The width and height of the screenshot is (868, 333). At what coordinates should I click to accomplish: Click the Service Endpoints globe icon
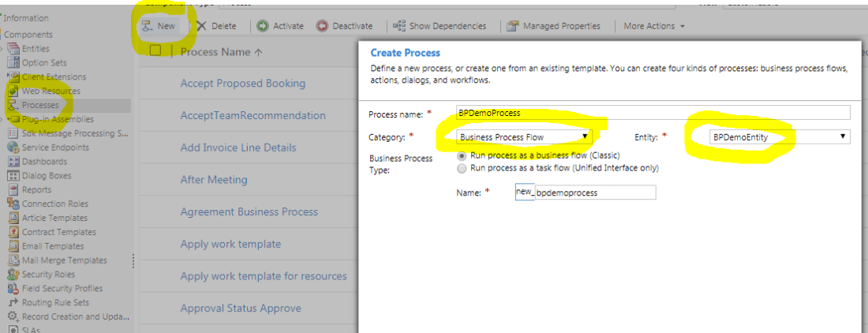click(x=14, y=147)
